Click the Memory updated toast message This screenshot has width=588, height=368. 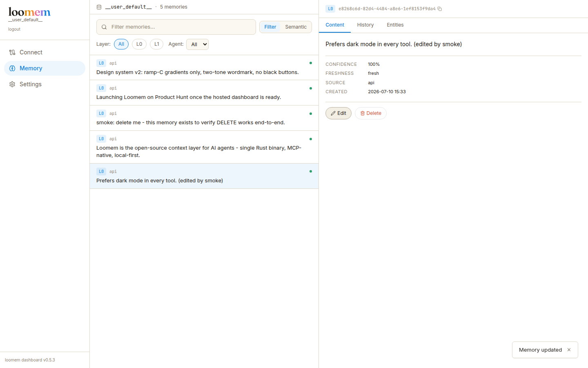540,350
